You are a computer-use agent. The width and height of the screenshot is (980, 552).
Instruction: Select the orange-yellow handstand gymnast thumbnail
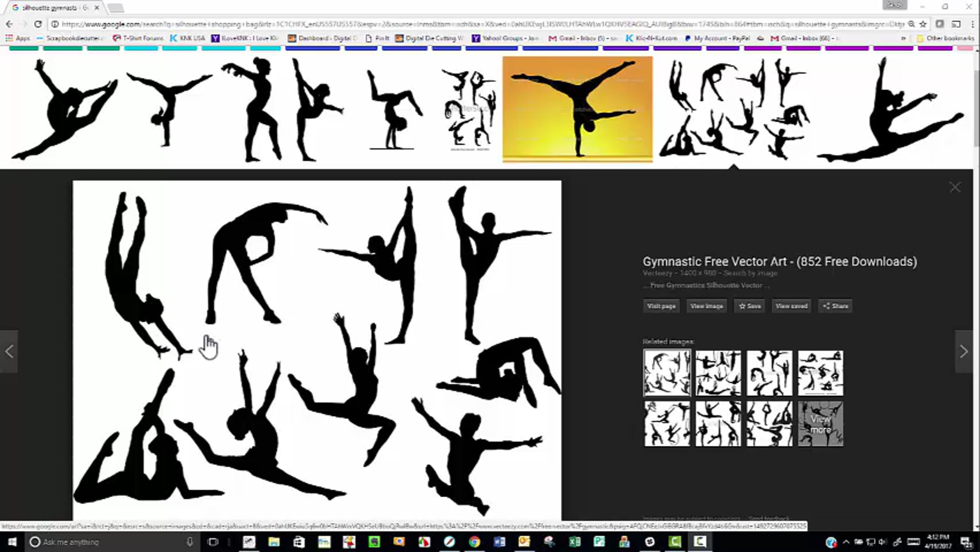(577, 109)
